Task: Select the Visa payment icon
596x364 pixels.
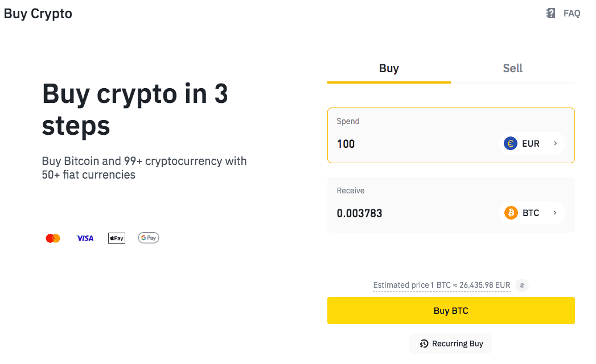Action: (x=85, y=238)
